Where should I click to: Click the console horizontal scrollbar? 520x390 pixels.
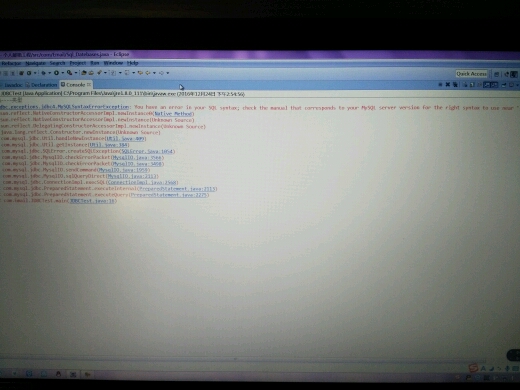pyautogui.click(x=243, y=360)
